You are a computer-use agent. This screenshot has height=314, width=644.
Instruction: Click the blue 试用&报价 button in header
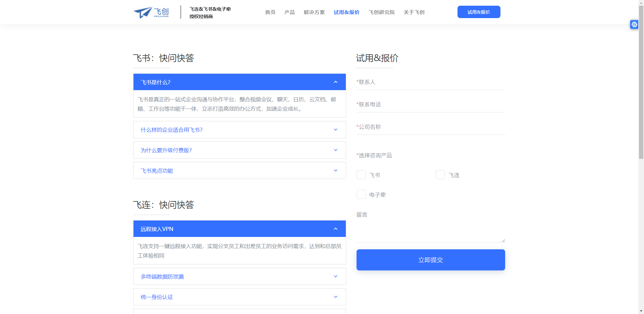479,12
